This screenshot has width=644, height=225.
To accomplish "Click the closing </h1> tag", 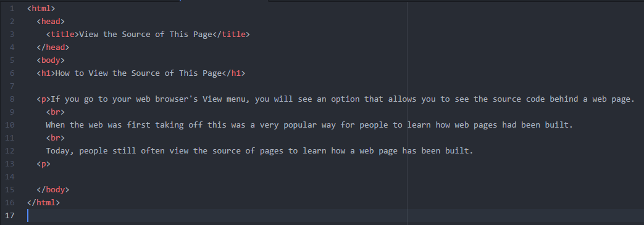I will 233,73.
